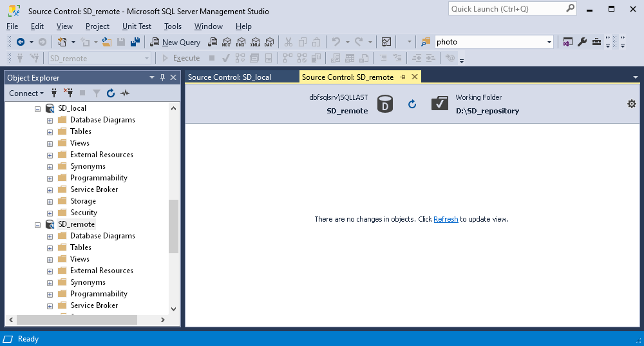The width and height of the screenshot is (644, 346).
Task: Open the Project menu
Action: tap(97, 26)
